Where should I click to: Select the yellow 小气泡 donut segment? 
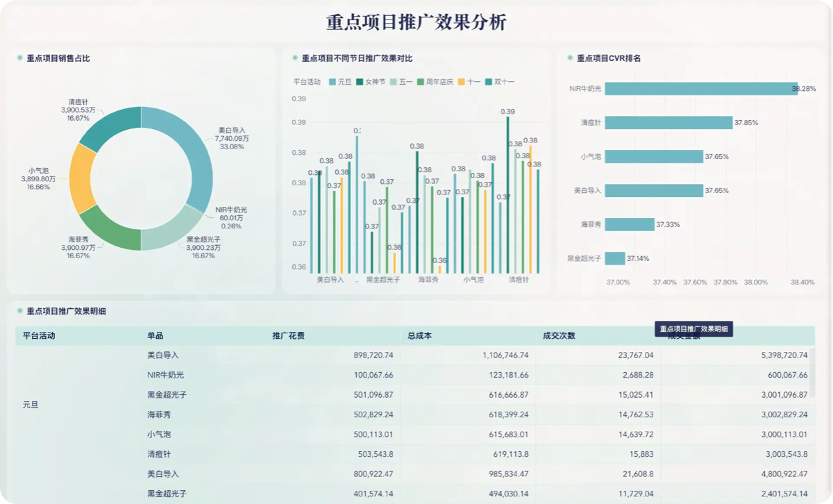[x=81, y=180]
